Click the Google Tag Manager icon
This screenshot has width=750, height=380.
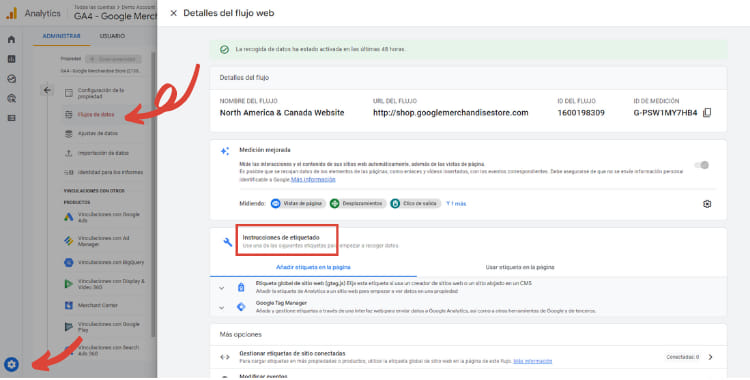tap(241, 307)
